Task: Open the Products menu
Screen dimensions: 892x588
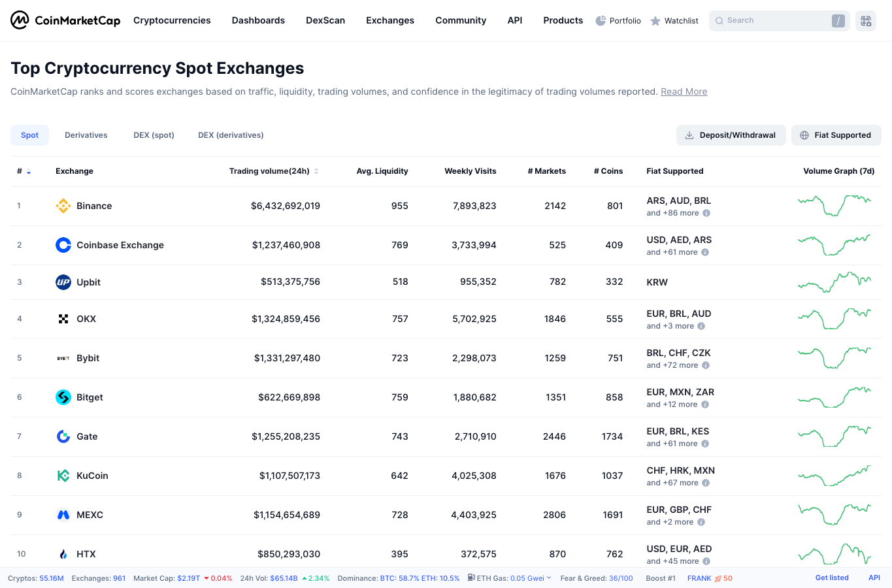Action: [x=563, y=20]
